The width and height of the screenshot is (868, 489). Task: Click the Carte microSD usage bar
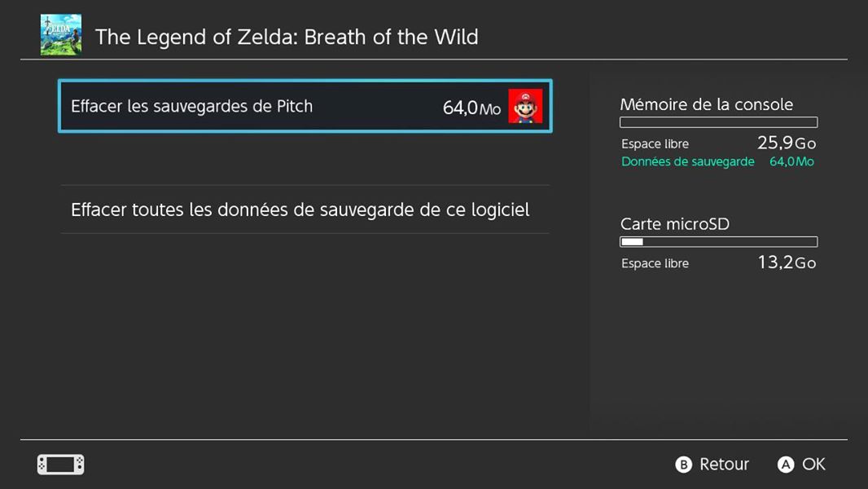[x=718, y=242]
